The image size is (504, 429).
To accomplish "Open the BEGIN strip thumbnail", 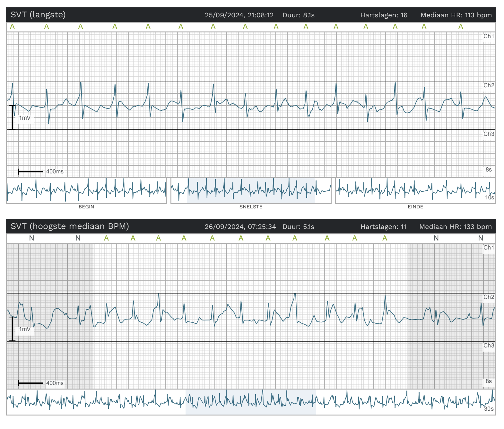I will click(86, 190).
